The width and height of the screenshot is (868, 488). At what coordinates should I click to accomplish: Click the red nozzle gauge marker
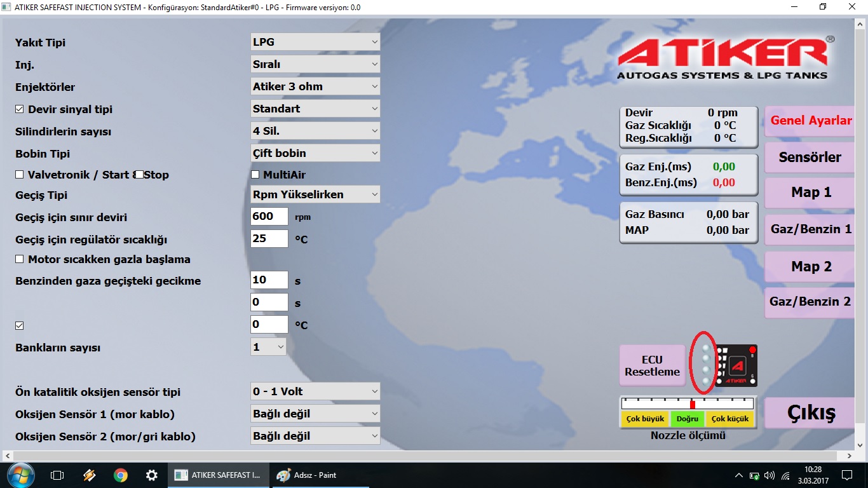pyautogui.click(x=693, y=404)
